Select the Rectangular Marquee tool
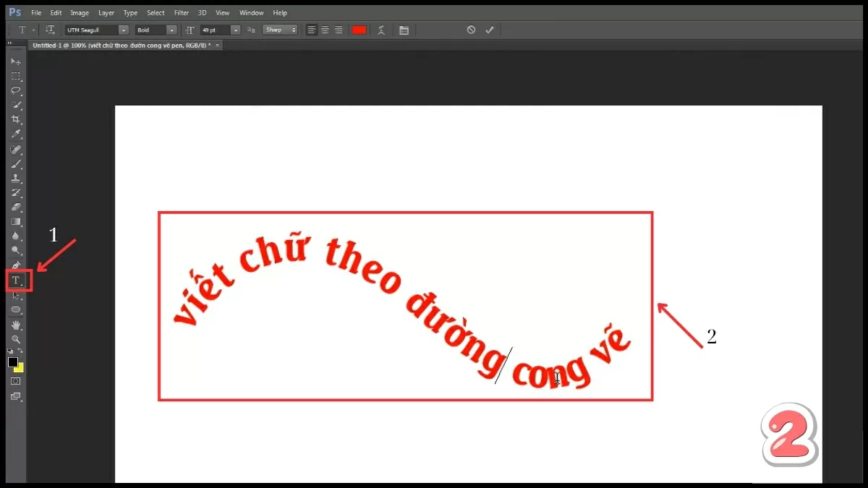The width and height of the screenshot is (868, 488). (16, 76)
